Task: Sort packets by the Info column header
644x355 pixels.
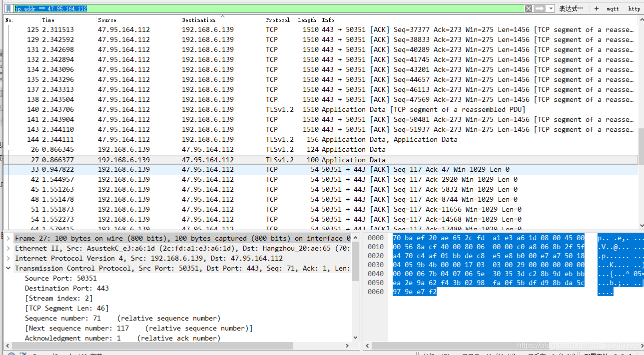Action: click(479, 20)
